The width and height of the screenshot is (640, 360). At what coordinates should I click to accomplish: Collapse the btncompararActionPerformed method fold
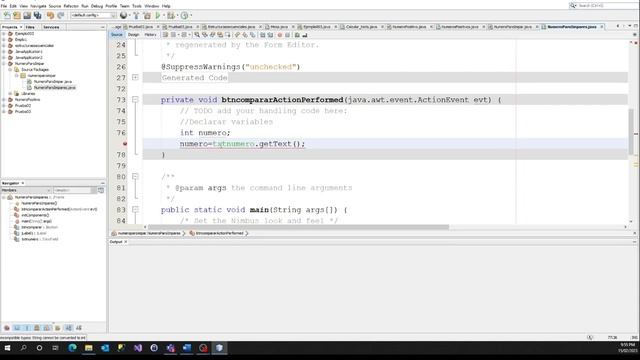[135, 100]
